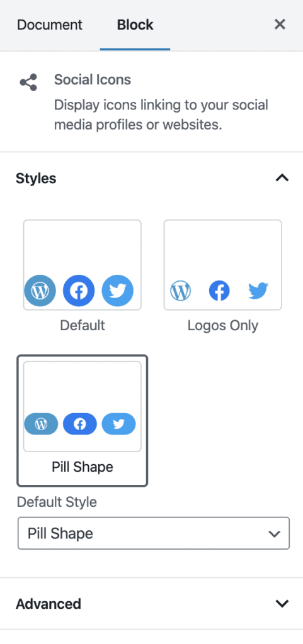Click Facebook logo in Logos Only preview
The height and width of the screenshot is (644, 303).
tap(219, 291)
